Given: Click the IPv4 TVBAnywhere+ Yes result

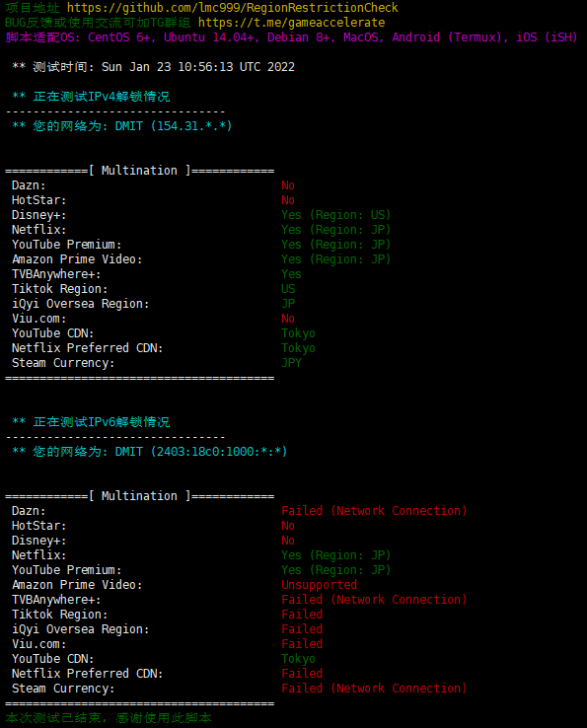Looking at the screenshot, I should pos(291,274).
